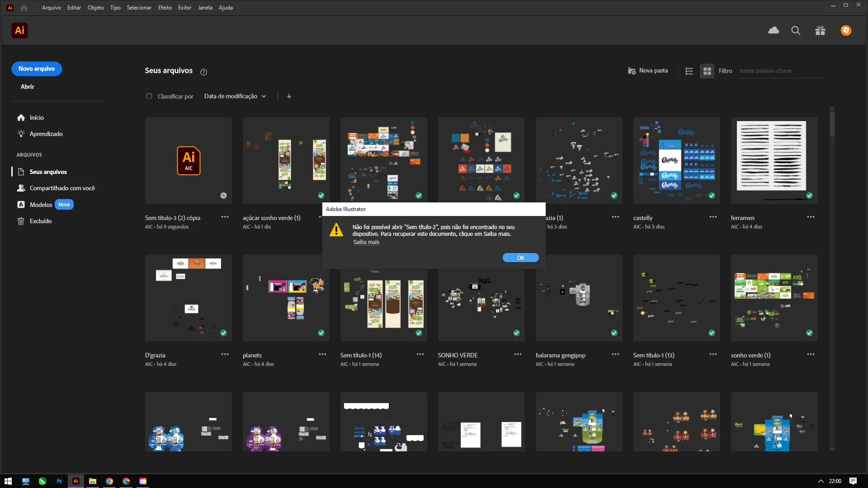Screen dimensions: 868x488
Task: Open the Efeito menu
Action: coord(165,8)
